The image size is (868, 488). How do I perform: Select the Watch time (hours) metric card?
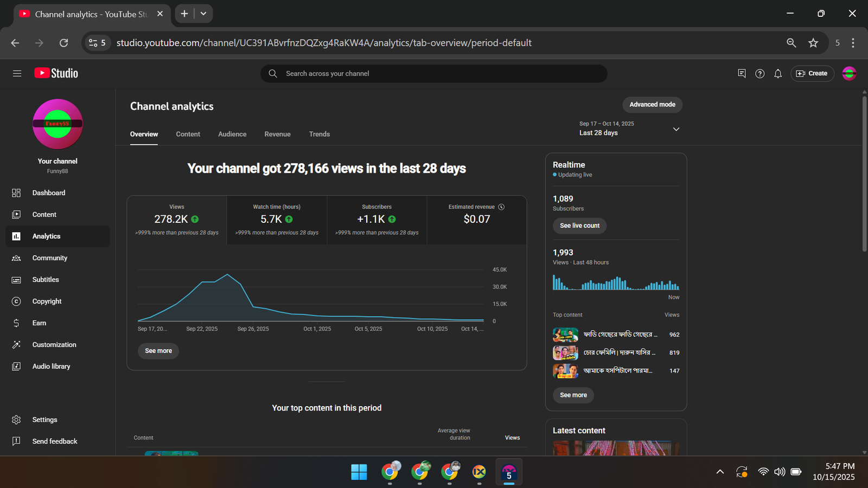click(x=277, y=220)
